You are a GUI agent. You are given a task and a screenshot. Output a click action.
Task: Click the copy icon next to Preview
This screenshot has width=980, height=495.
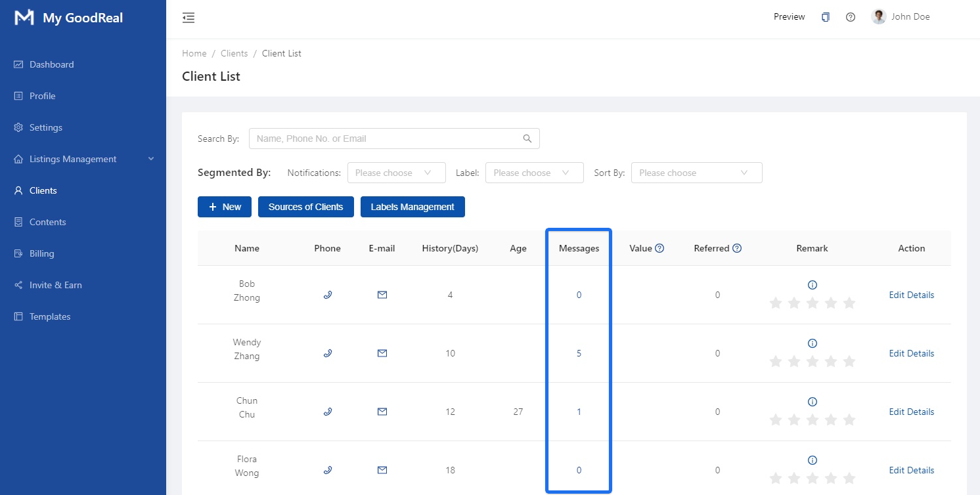pos(826,17)
